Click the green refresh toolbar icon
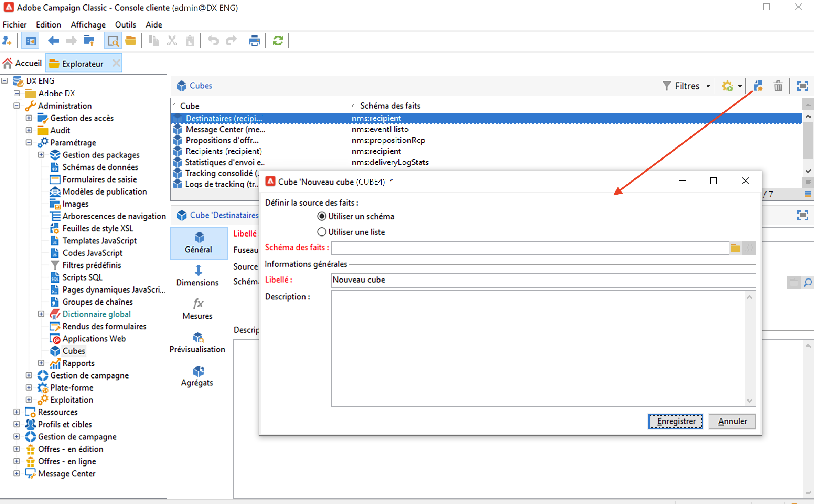The image size is (814, 504). click(278, 41)
